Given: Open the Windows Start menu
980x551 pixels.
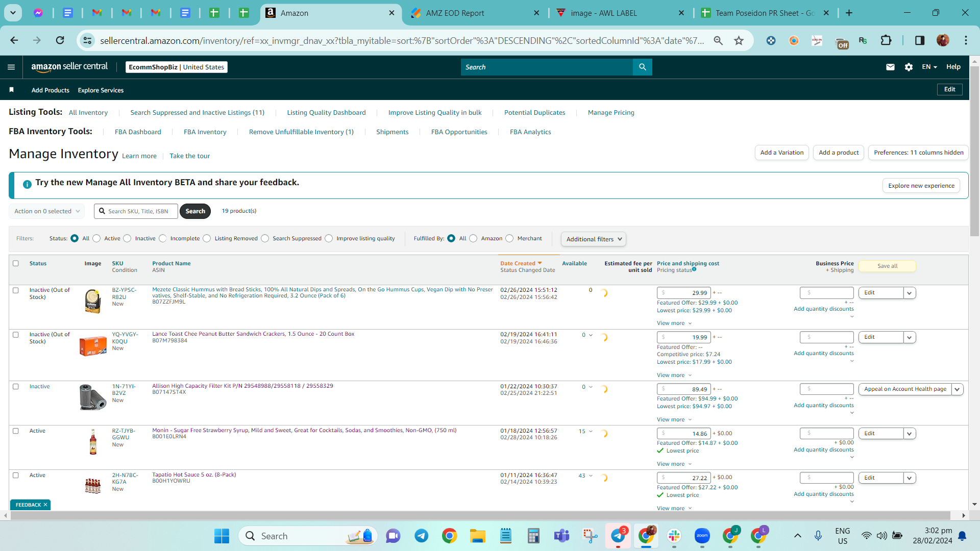Looking at the screenshot, I should 222,536.
